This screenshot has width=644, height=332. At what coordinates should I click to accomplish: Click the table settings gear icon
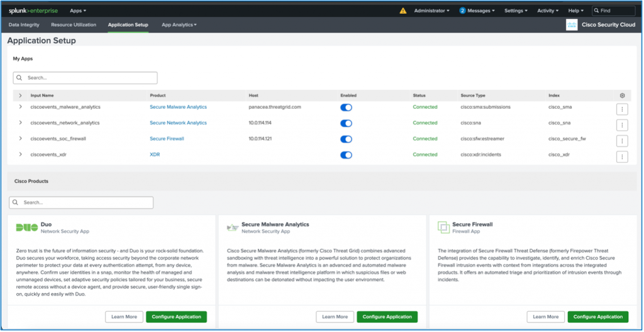coord(622,96)
